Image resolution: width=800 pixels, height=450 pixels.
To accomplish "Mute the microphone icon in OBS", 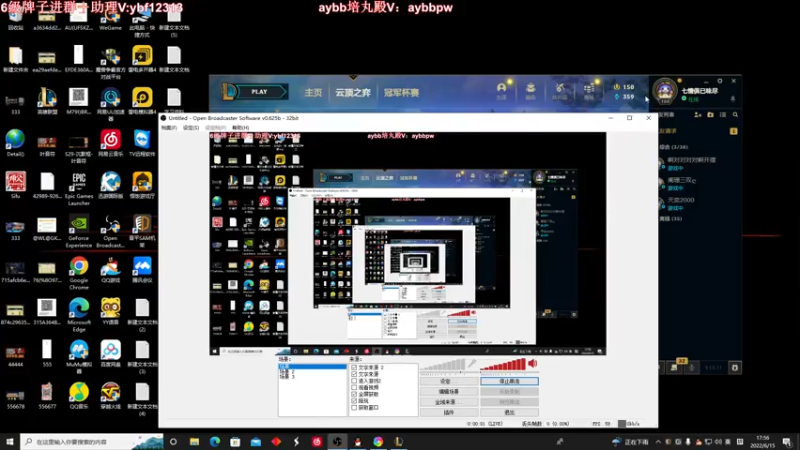I will [x=472, y=363].
